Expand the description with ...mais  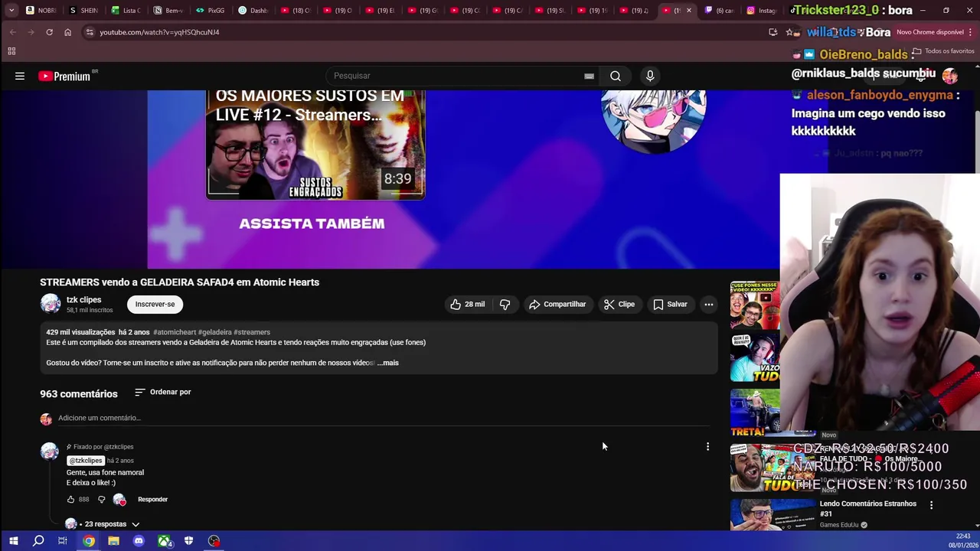click(388, 363)
